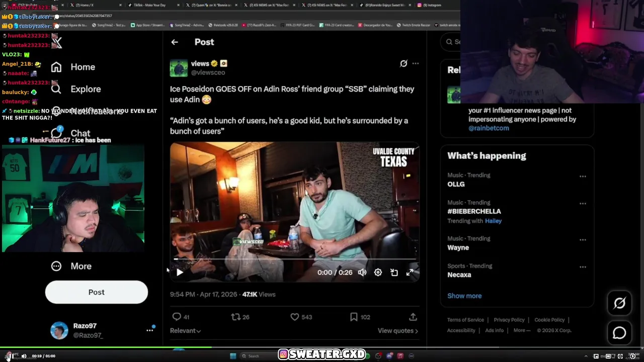Image resolution: width=644 pixels, height=362 pixels.
Task: Open the @rainbetcom mention link
Action: (x=489, y=128)
